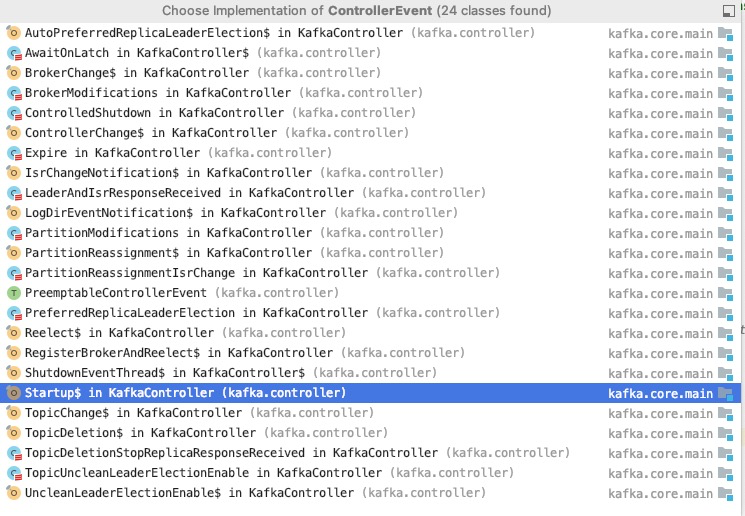Choose RegisterBrokerAndReelect$ implementation
Screen dimensions: 745x516
click(x=371, y=353)
